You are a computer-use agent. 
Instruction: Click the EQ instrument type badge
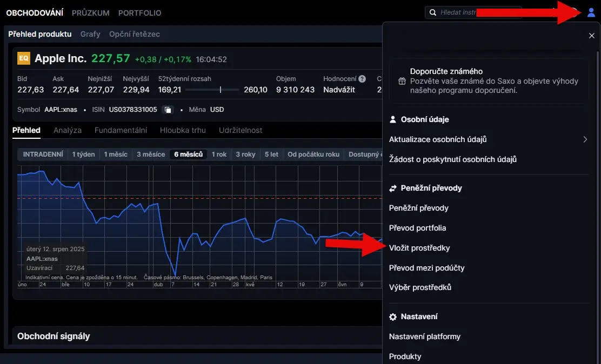[24, 58]
